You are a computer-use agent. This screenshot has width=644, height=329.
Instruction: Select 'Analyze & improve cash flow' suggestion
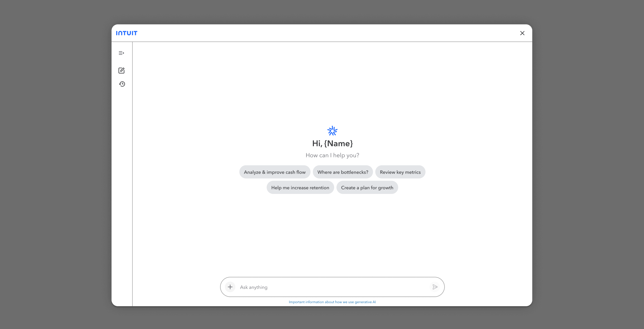[275, 172]
